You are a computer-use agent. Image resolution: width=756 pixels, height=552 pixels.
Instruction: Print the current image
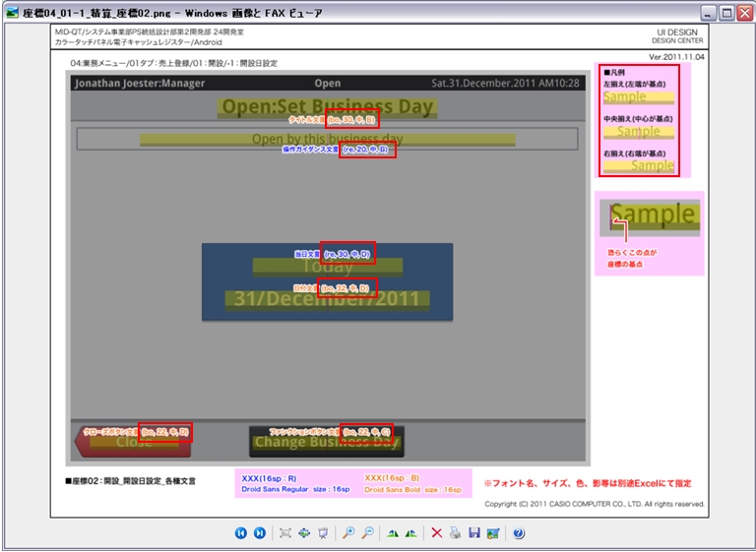456,533
